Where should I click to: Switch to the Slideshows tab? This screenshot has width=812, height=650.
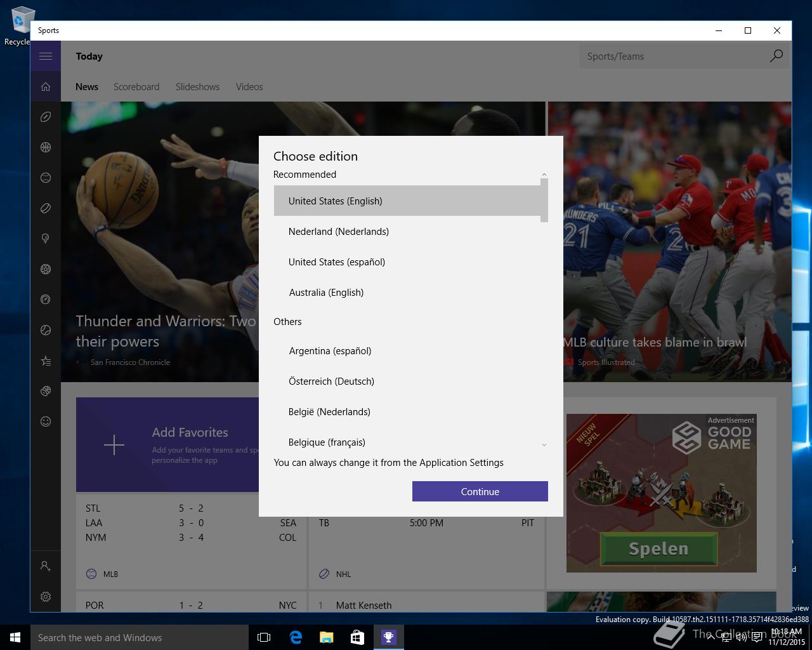pyautogui.click(x=197, y=87)
